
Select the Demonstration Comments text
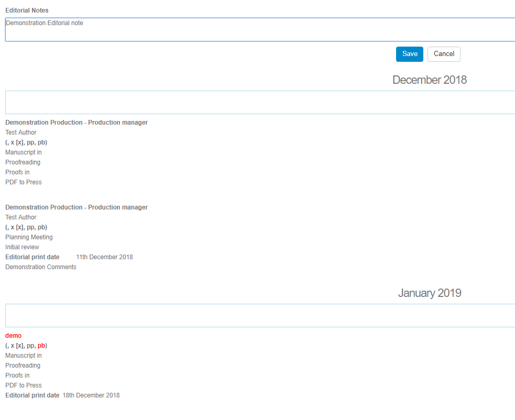tap(41, 267)
